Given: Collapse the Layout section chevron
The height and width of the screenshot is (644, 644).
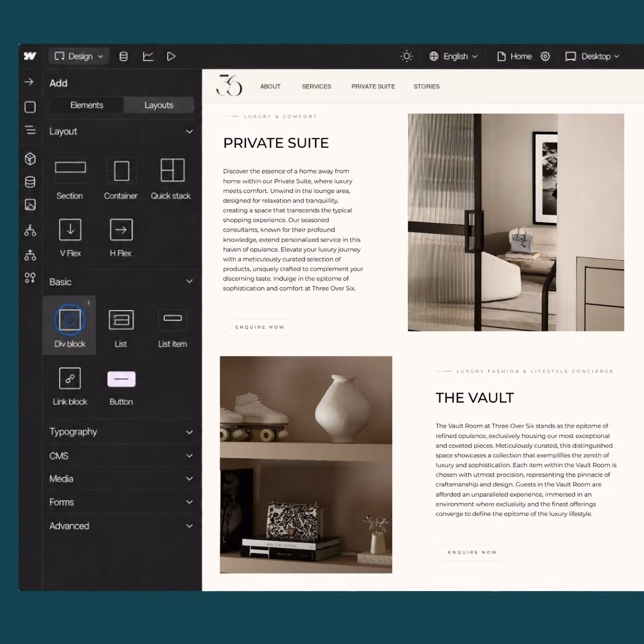Looking at the screenshot, I should [190, 131].
